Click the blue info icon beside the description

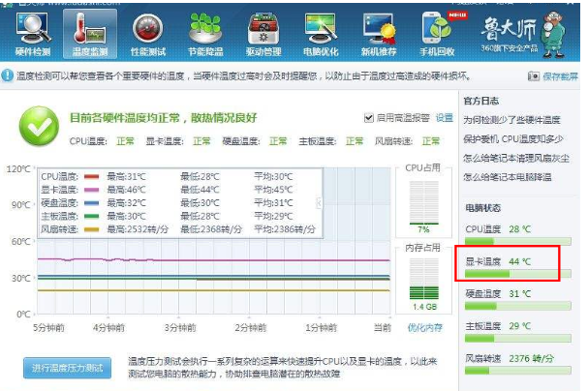pos(7,75)
